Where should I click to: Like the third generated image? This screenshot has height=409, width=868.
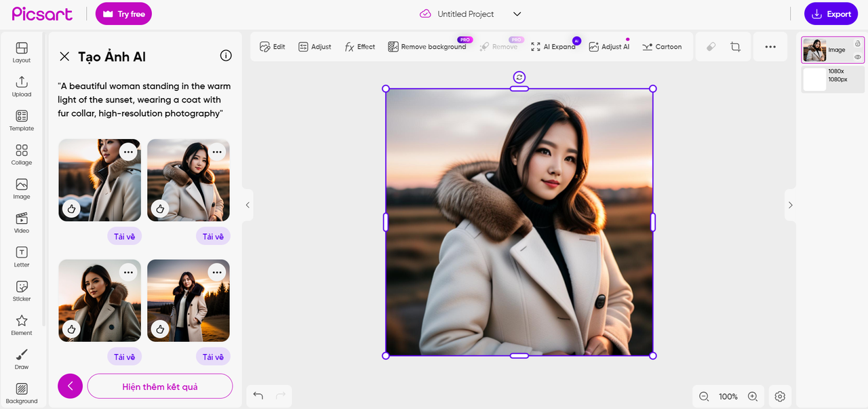click(x=71, y=329)
